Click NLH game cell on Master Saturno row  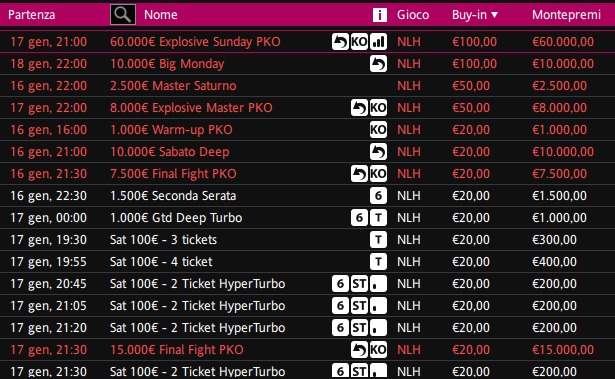point(409,86)
